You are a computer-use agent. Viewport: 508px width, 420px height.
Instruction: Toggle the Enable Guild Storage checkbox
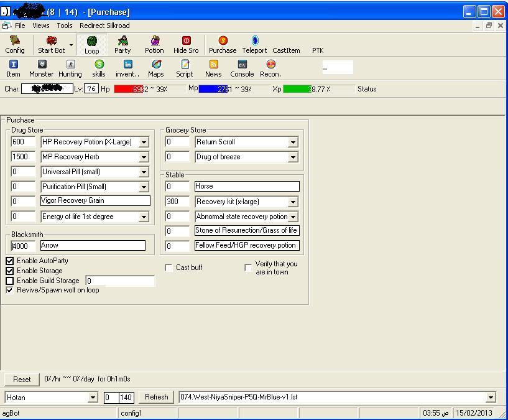[x=10, y=281]
